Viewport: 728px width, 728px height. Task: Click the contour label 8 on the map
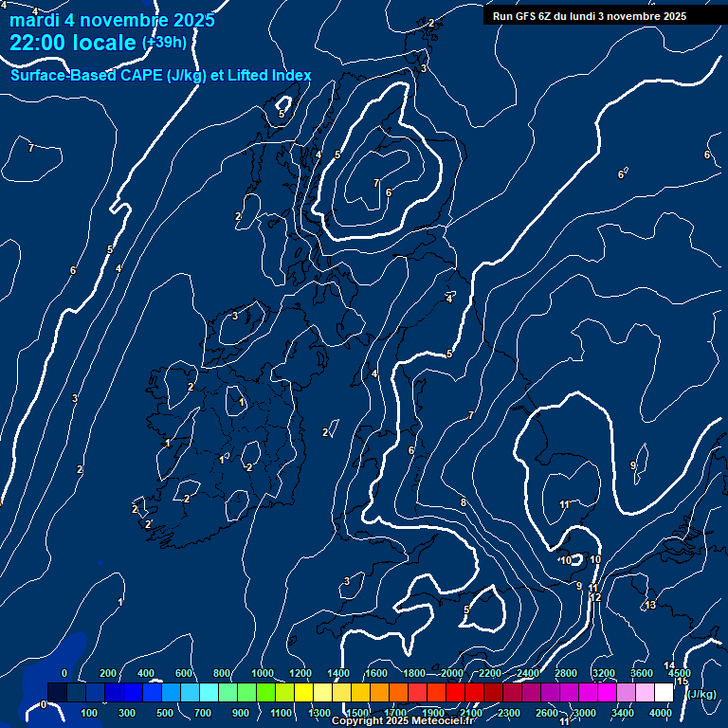coord(464,502)
